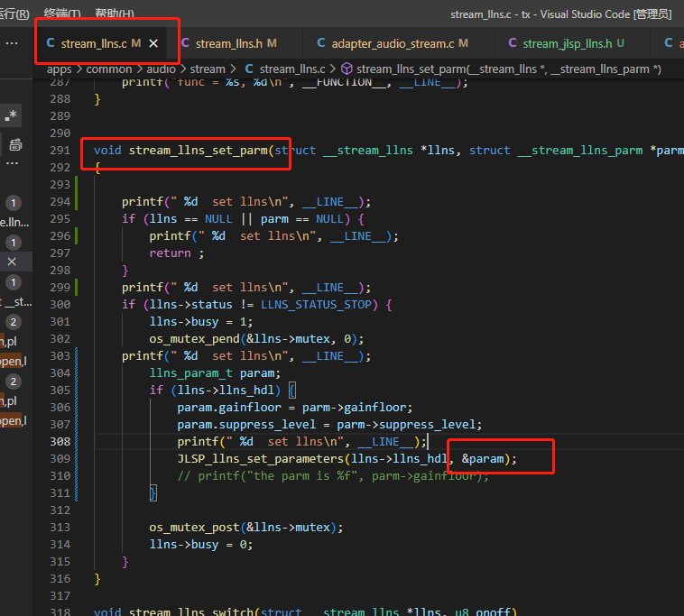Click the blue hatched change bar at line 308
This screenshot has height=616, width=684.
pos(77,441)
